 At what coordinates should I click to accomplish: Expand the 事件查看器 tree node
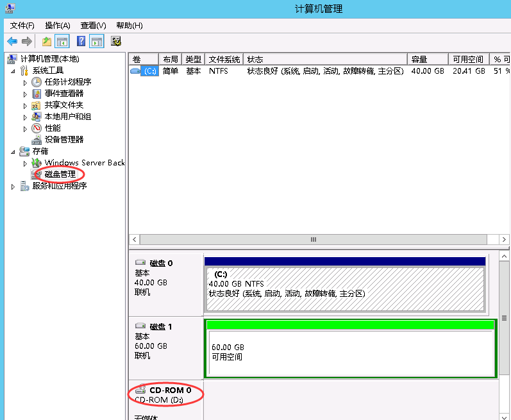[x=26, y=94]
